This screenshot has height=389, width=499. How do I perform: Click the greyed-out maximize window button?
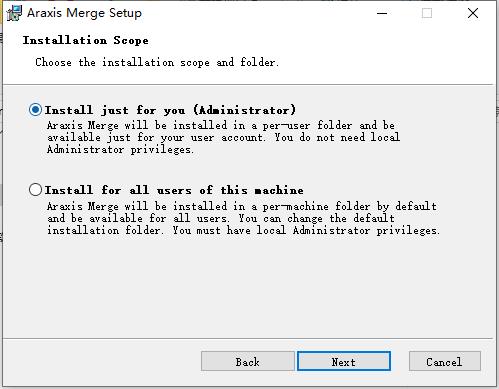(x=427, y=13)
